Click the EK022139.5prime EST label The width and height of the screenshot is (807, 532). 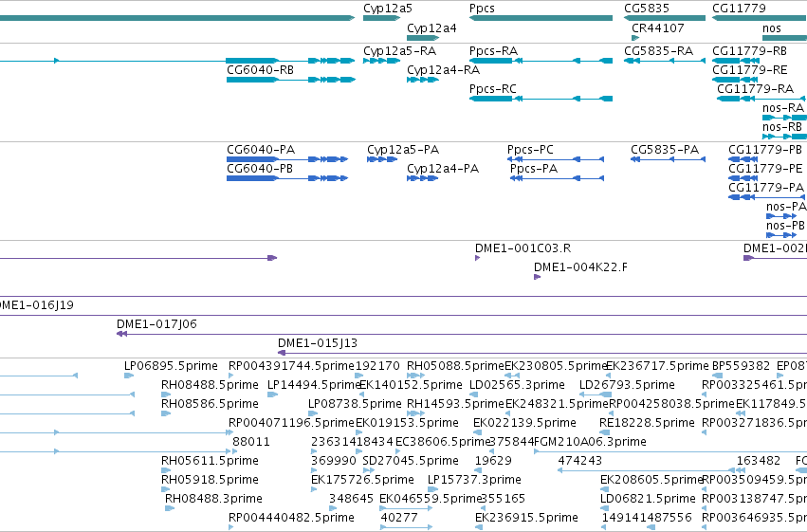point(524,423)
